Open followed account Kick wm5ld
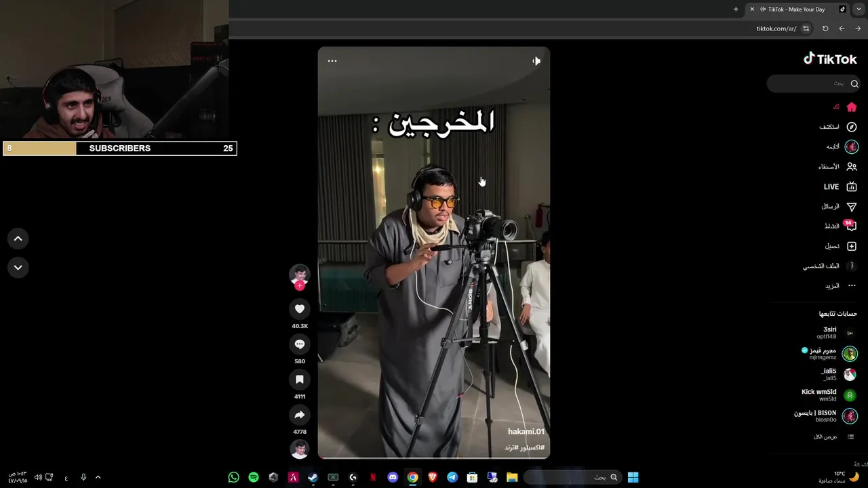868x488 pixels. pos(829,395)
